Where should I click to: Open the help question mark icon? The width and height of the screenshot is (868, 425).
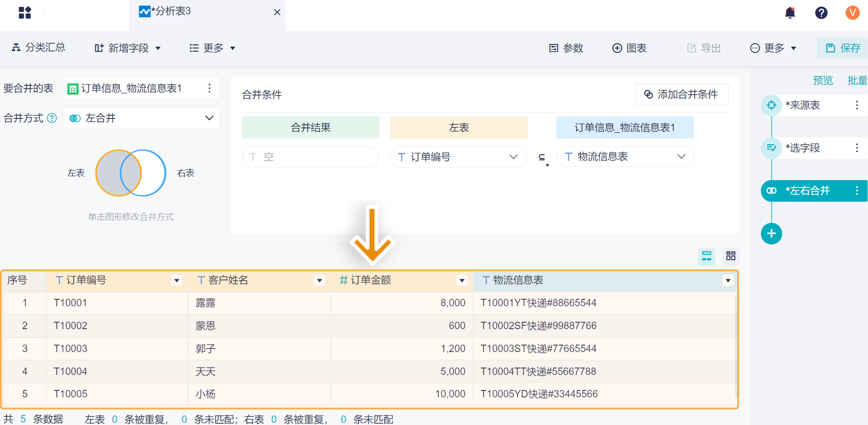pos(821,13)
